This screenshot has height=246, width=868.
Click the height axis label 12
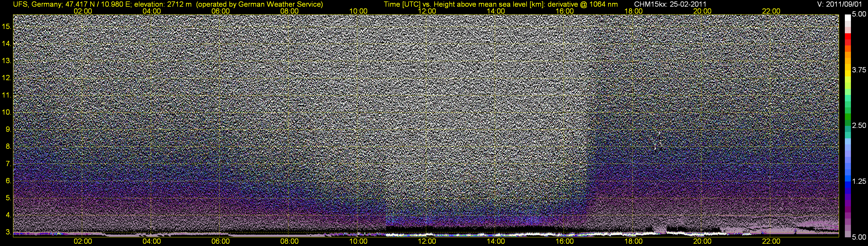click(7, 78)
